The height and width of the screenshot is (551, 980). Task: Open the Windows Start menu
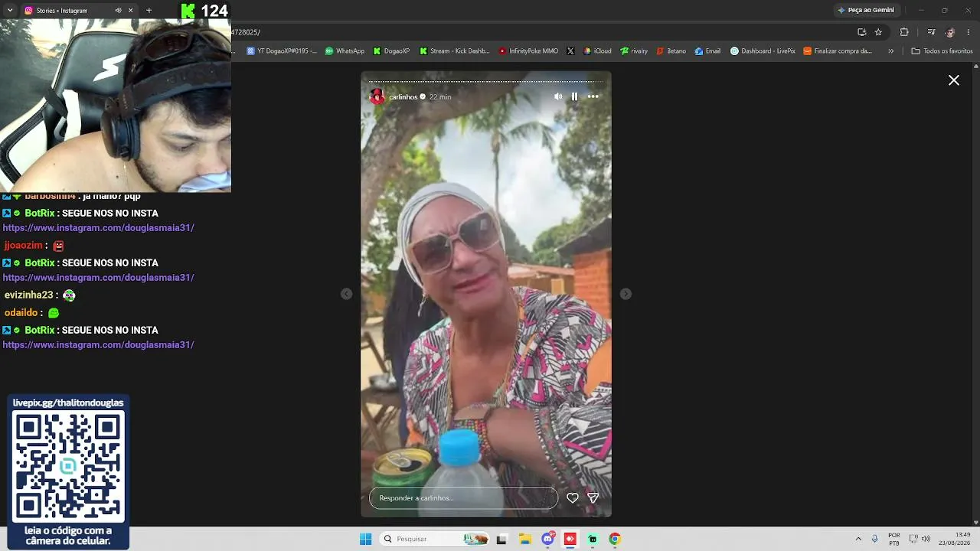point(365,539)
